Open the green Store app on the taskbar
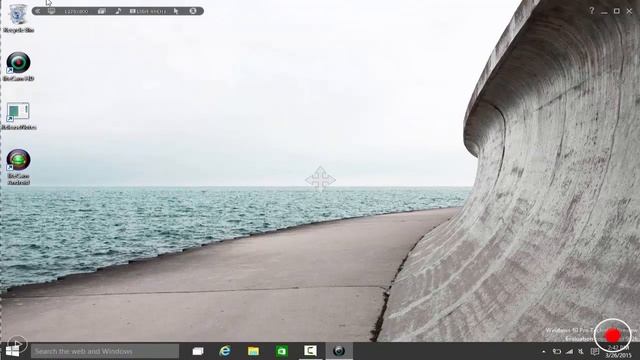Image resolution: width=640 pixels, height=360 pixels. [282, 351]
